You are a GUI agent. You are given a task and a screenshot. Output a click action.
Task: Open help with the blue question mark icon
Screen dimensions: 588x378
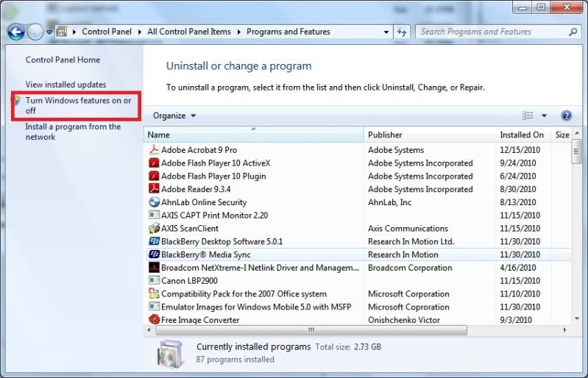pyautogui.click(x=566, y=115)
